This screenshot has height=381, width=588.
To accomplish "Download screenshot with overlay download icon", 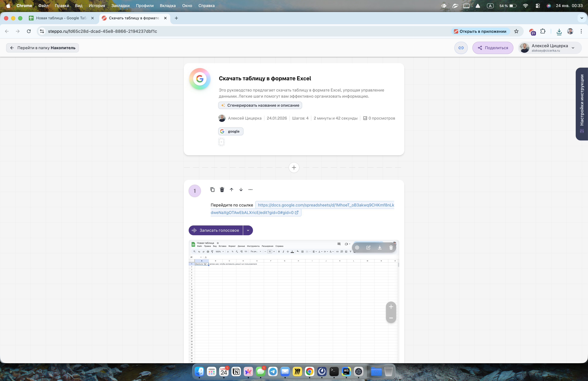I will [379, 248].
